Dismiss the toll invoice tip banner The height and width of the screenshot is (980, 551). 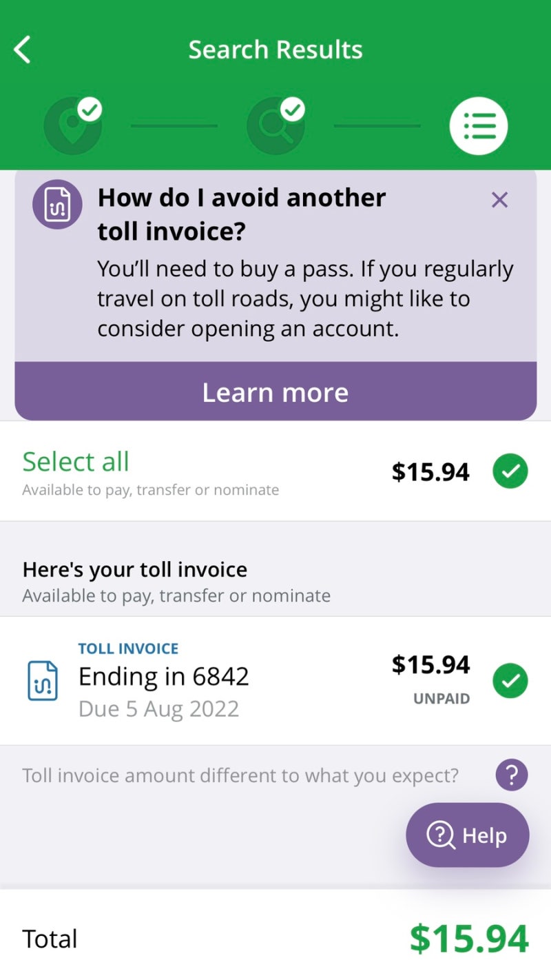499,201
